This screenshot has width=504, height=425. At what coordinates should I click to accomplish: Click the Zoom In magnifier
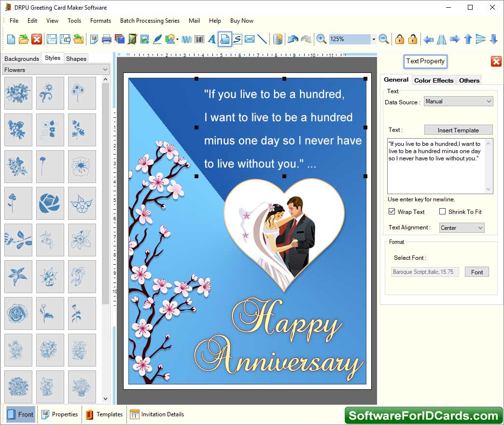coord(321,39)
